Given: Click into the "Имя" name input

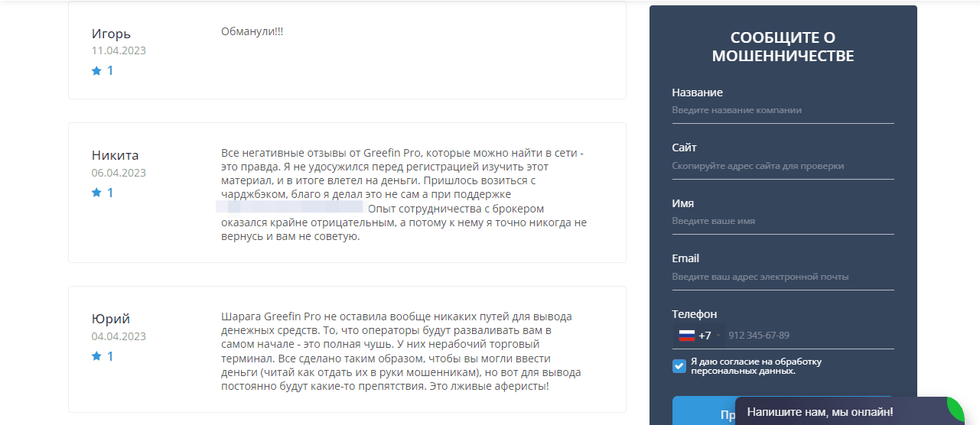Looking at the screenshot, I should [x=783, y=221].
